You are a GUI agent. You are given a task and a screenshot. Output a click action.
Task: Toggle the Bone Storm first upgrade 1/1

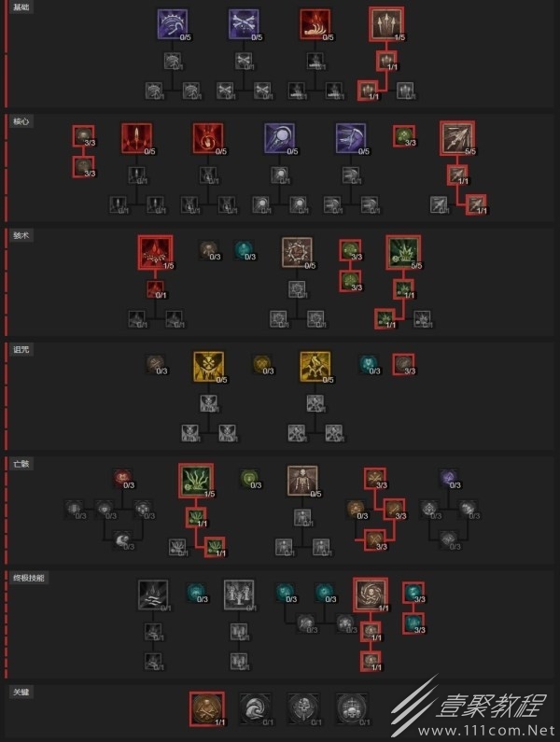pyautogui.click(x=371, y=632)
